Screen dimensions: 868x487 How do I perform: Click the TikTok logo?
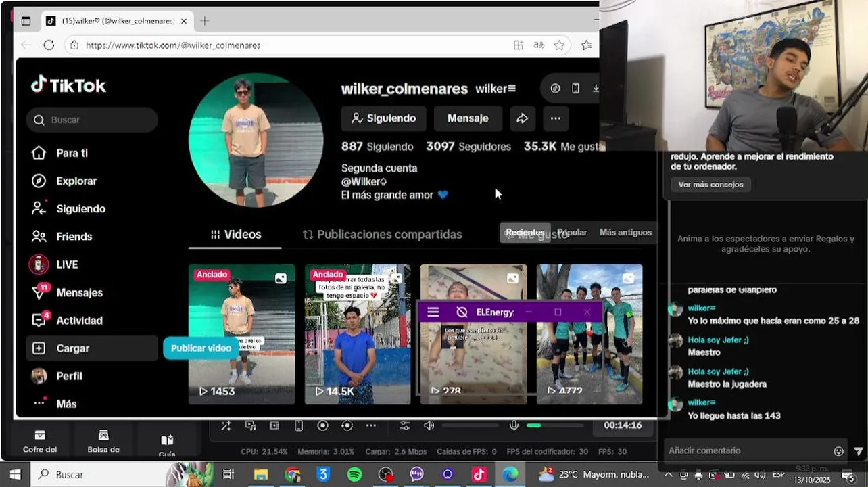click(68, 85)
